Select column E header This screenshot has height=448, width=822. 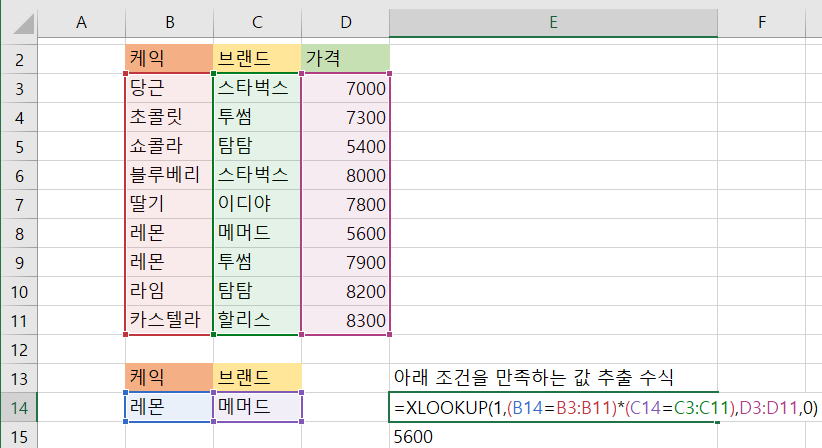point(553,23)
